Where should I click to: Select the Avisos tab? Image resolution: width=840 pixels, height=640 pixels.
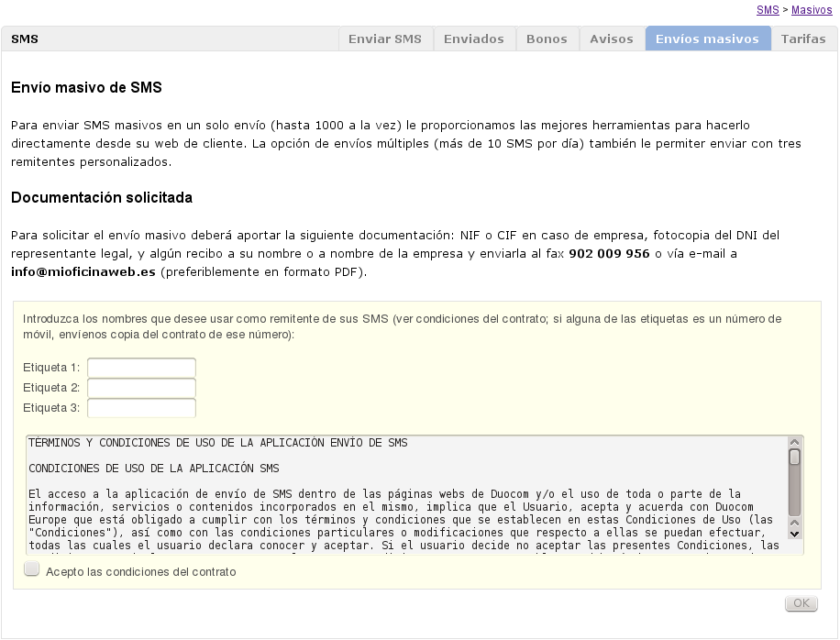pyautogui.click(x=612, y=39)
